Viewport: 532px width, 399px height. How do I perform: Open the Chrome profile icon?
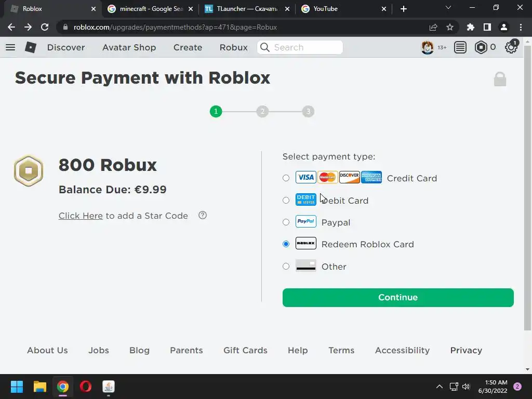click(x=503, y=27)
